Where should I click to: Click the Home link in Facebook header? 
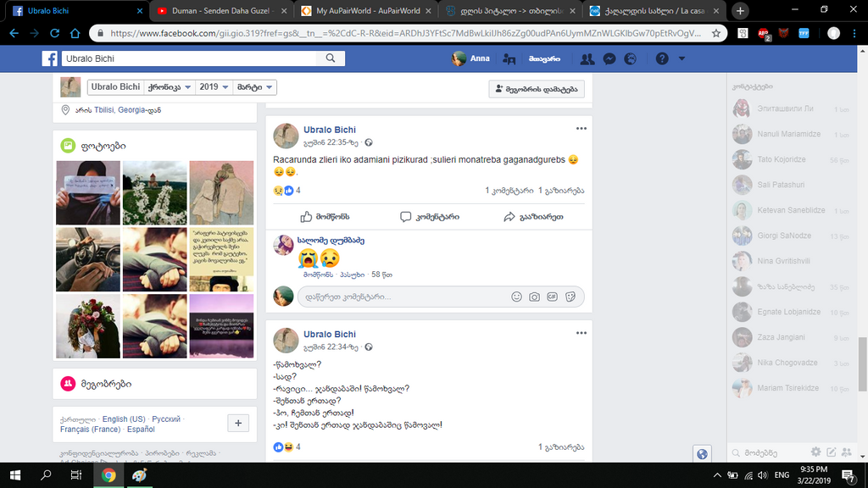click(544, 58)
